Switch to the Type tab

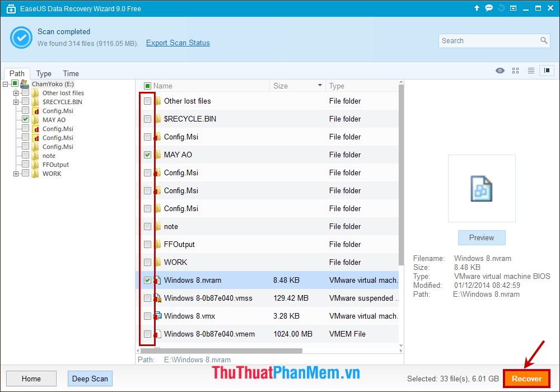(x=43, y=73)
